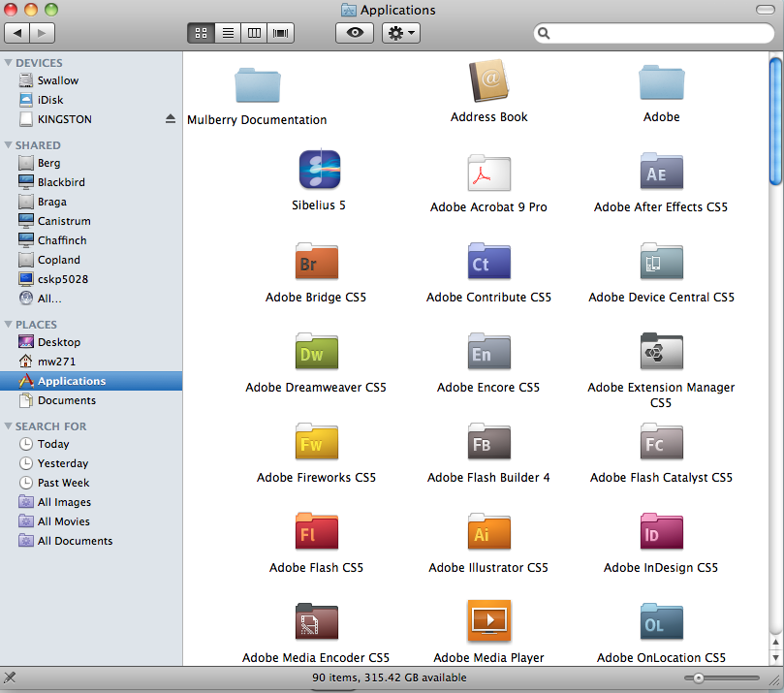This screenshot has width=784, height=693.
Task: Eject the KINGSTON drive
Action: 171,119
